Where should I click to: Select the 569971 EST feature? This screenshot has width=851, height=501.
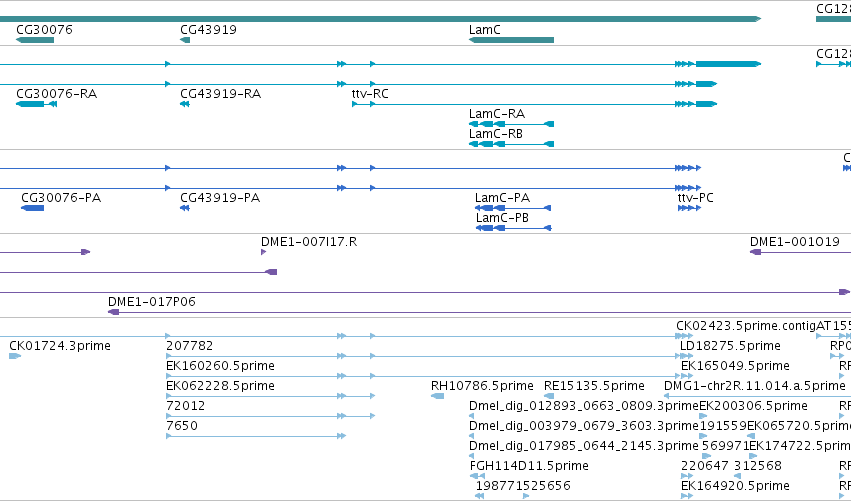(706, 456)
